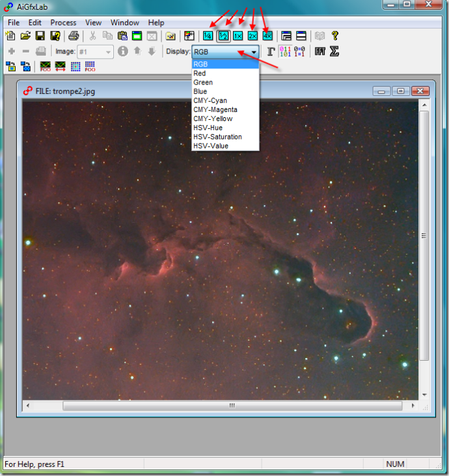The image size is (449, 476).
Task: Click the Paste clipboard icon
Action: [x=122, y=36]
